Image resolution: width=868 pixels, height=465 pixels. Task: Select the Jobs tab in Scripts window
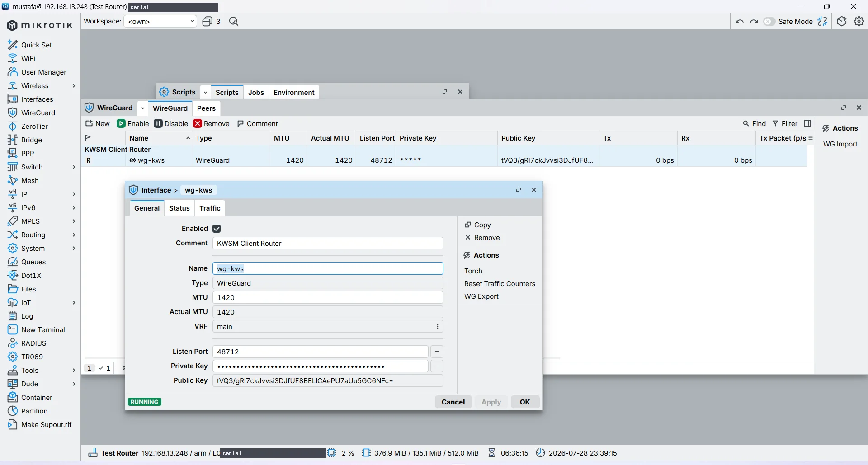[256, 92]
